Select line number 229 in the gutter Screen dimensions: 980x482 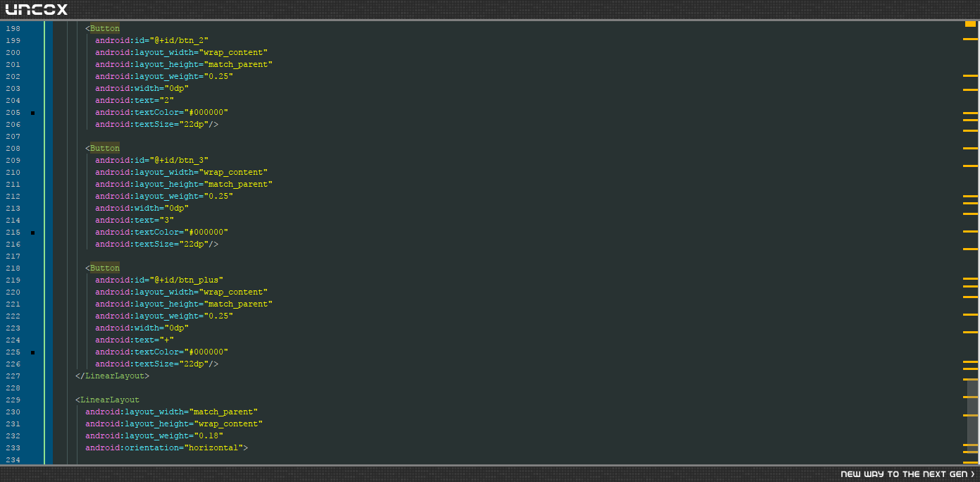tap(13, 400)
